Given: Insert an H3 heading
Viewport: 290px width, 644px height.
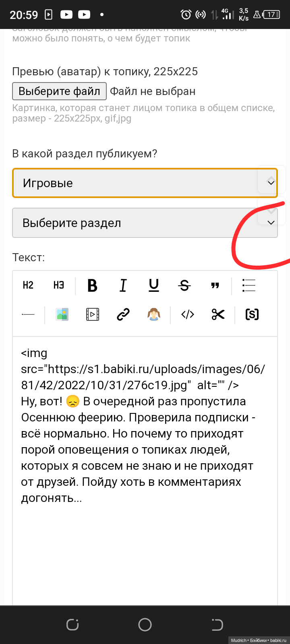Looking at the screenshot, I should pos(59,285).
